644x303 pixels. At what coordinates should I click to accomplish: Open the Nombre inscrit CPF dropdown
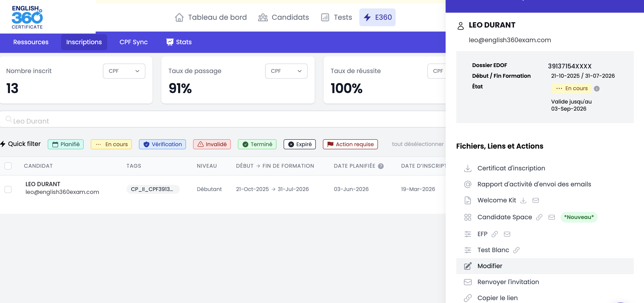coord(124,71)
